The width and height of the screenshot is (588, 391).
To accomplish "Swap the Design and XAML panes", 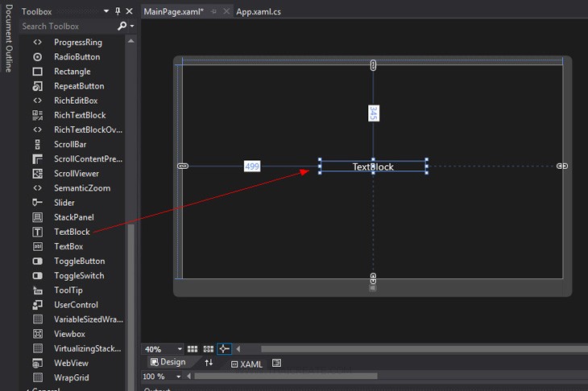I will click(x=209, y=363).
